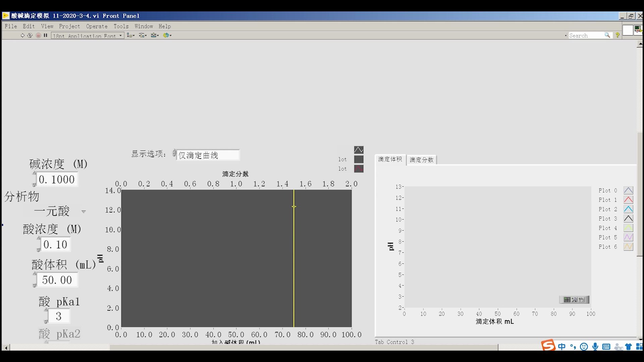Viewport: 644px width, 362px height.
Task: Toggle Chinese/English input mode 中
Action: tap(562, 347)
